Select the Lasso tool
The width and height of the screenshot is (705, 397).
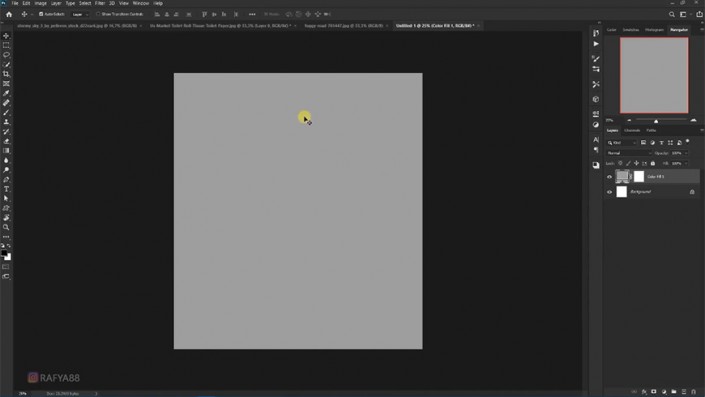point(6,55)
